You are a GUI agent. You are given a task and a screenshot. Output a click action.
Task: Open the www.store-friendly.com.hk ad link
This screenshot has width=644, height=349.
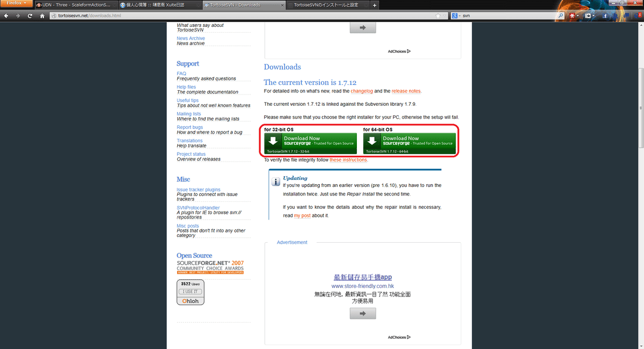coord(363,286)
